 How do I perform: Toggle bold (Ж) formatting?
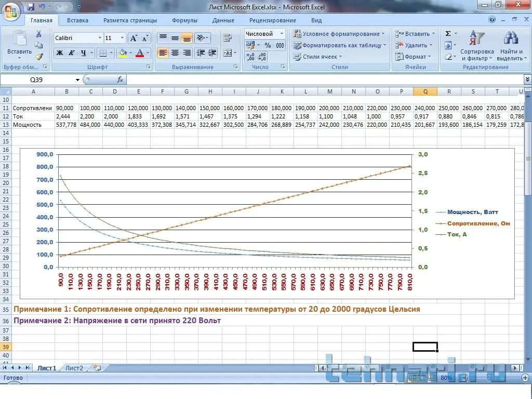(60, 53)
